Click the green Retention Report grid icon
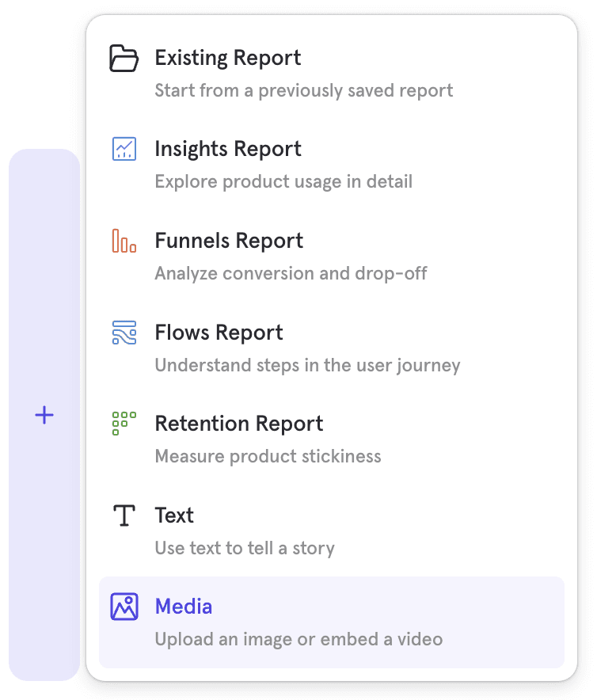Screen dimensions: 597x700 point(124,424)
